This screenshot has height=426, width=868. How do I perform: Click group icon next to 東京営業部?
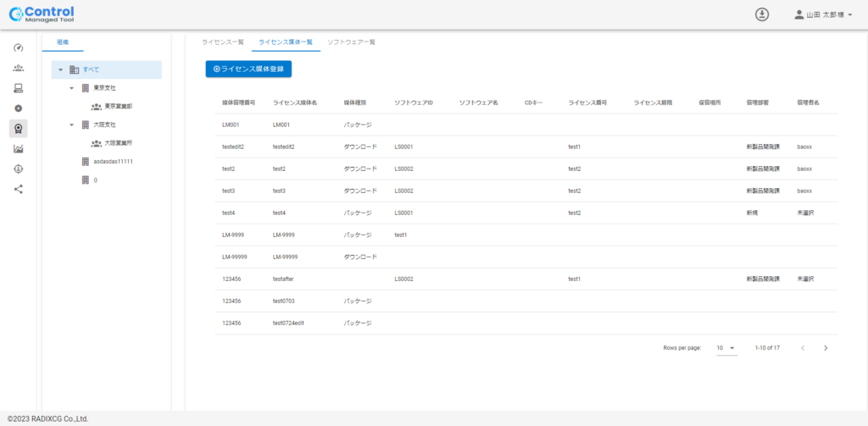pyautogui.click(x=97, y=106)
